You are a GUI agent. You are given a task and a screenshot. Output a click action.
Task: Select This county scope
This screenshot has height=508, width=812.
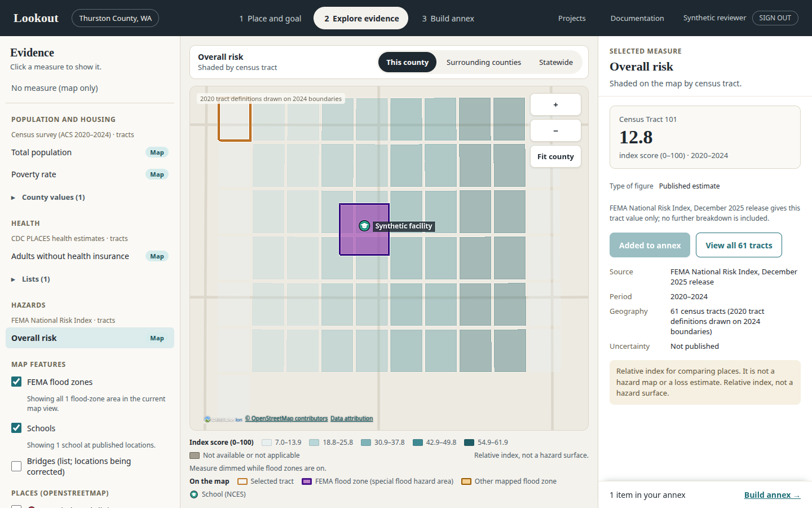point(407,62)
